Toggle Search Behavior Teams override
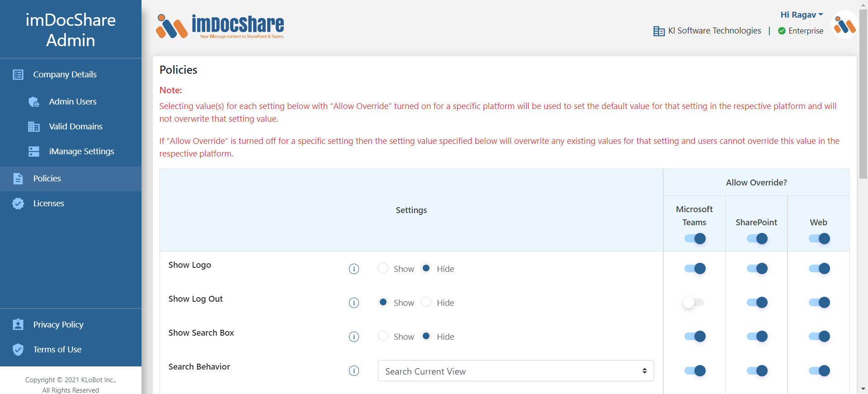 (694, 371)
